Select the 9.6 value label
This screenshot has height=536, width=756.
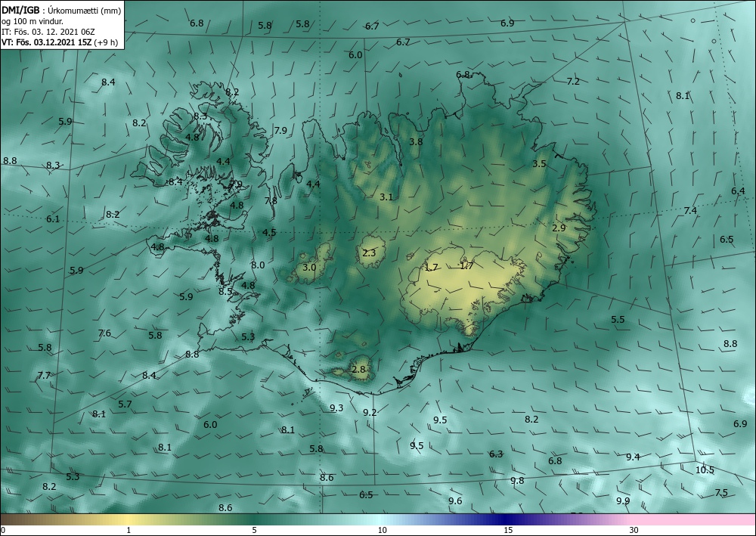click(x=455, y=500)
